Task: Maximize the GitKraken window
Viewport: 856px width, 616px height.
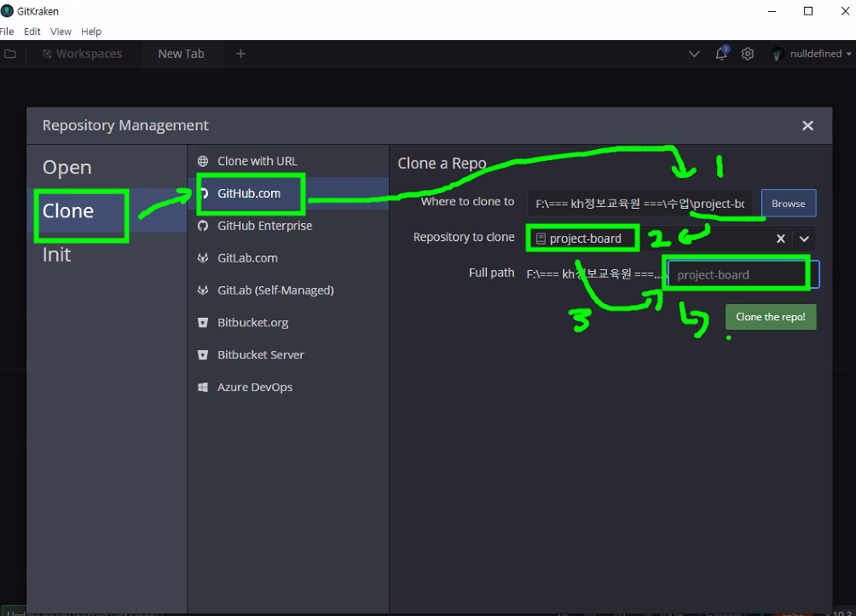Action: [808, 11]
